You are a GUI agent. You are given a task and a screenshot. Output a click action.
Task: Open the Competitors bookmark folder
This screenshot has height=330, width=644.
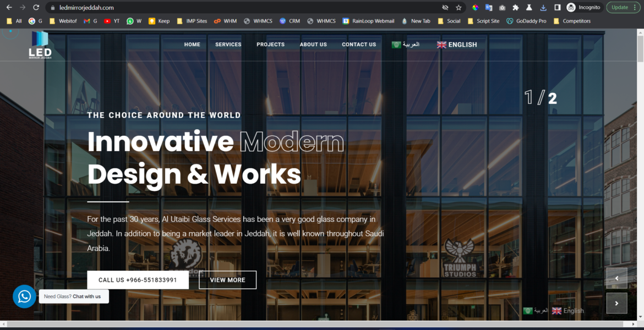pos(572,21)
